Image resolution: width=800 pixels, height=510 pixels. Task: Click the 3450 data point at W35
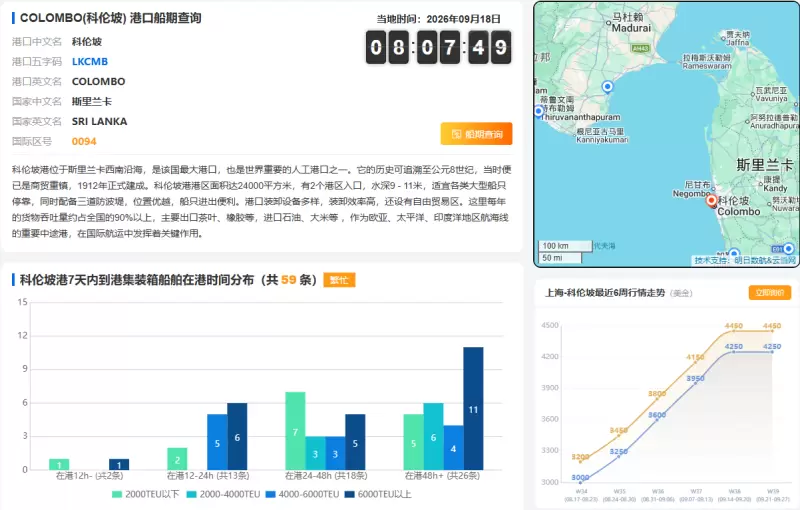coord(619,436)
